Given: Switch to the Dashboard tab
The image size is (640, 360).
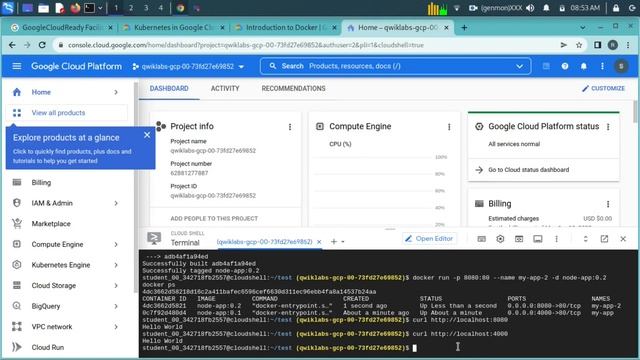Looking at the screenshot, I should [169, 89].
